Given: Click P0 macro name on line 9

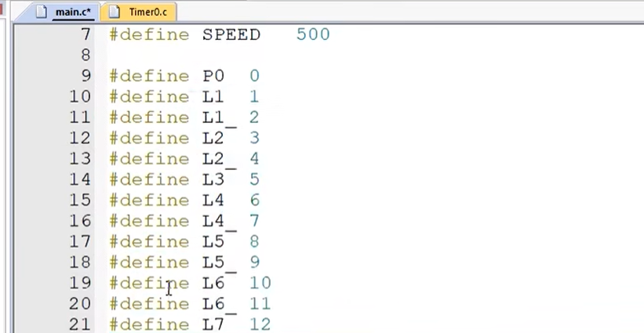Looking at the screenshot, I should (213, 76).
